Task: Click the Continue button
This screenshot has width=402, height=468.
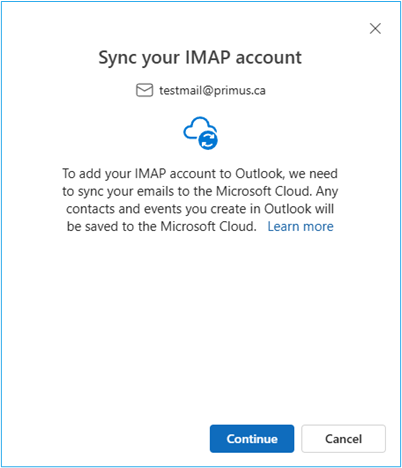Action: tap(252, 439)
